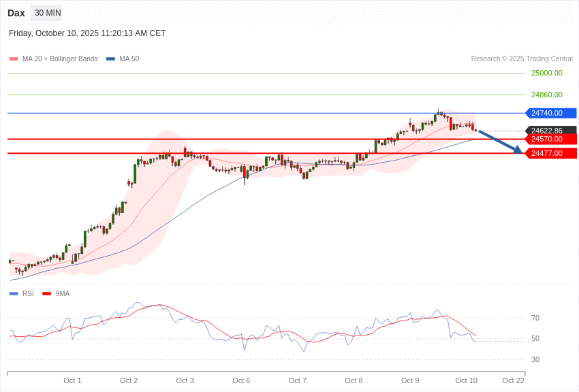
Task: Open the Research Trading Central copyright link
Action: click(522, 59)
